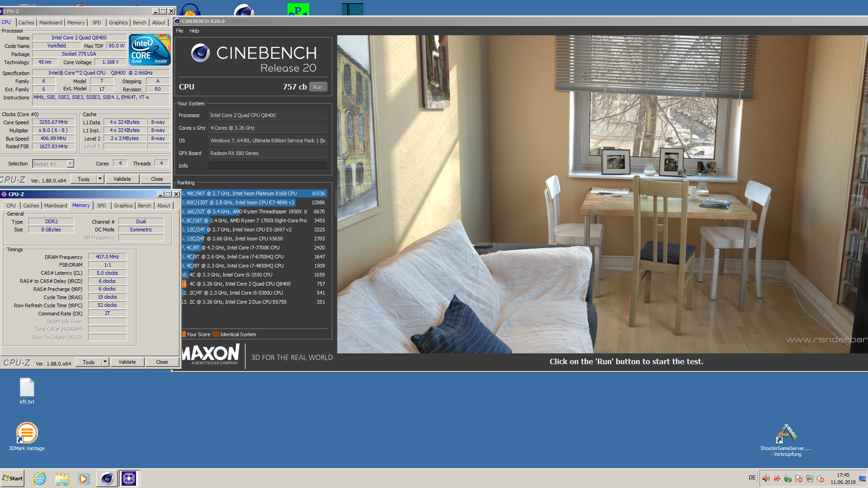Open Mainboard tab in lower CPU-Z
This screenshot has height=488, width=868.
pos(56,206)
